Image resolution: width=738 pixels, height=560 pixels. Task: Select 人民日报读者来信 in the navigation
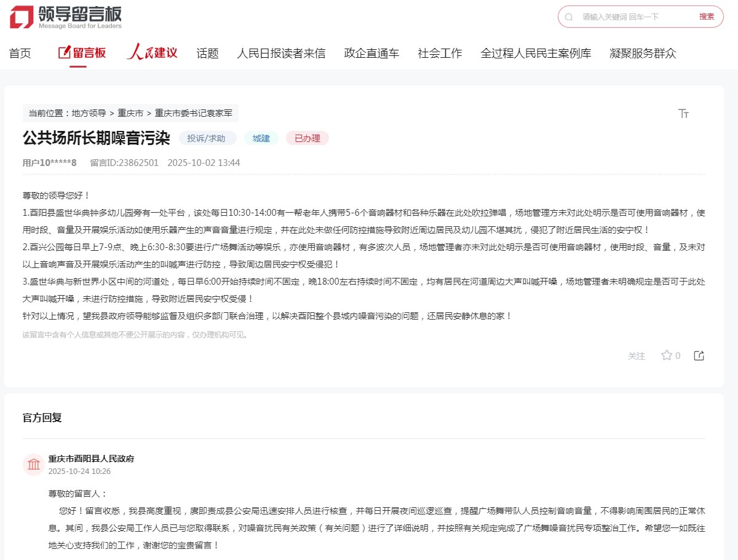(x=281, y=53)
